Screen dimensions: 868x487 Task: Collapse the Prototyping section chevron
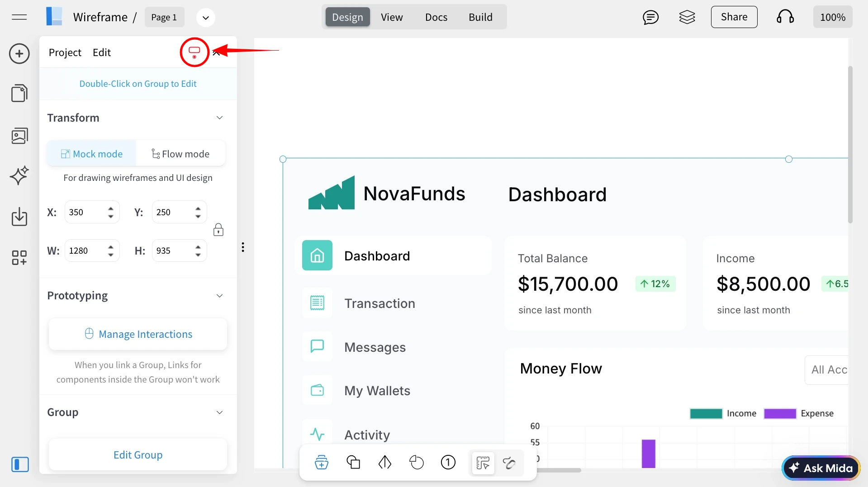(x=220, y=296)
